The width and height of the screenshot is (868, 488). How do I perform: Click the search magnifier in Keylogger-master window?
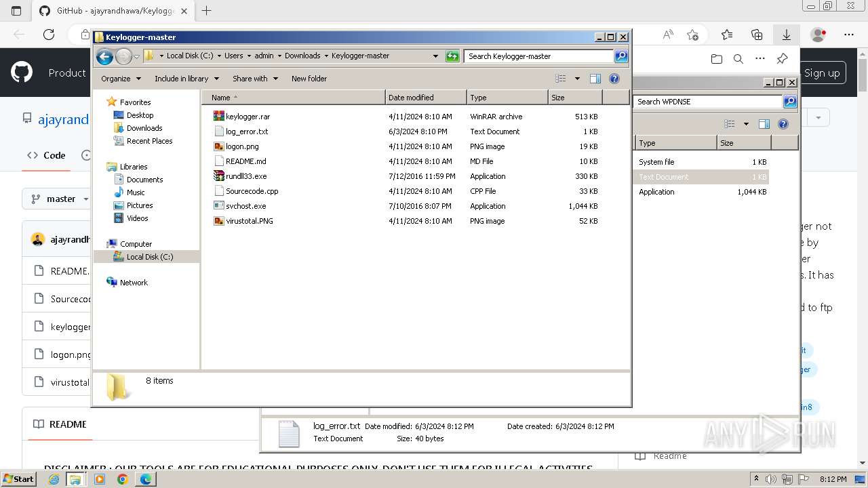point(621,56)
